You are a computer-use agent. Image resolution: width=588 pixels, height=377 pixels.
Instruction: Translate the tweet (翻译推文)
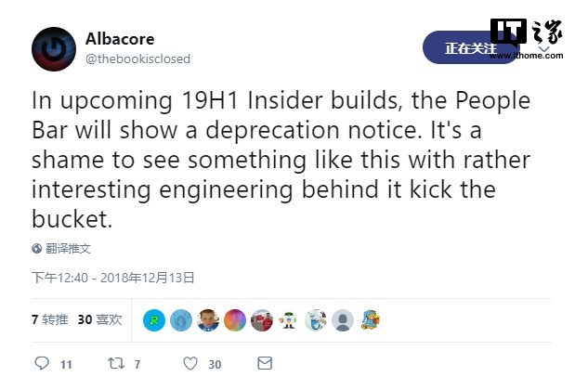coord(70,248)
